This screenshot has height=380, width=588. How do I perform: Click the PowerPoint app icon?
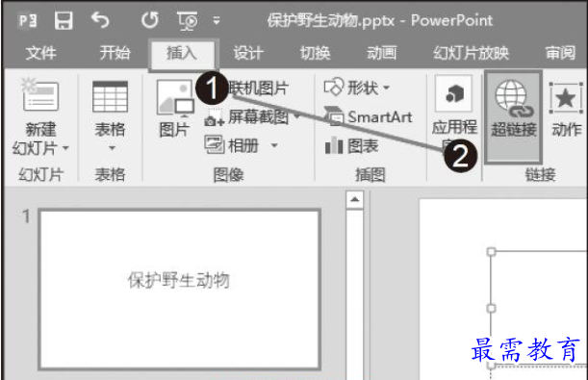[27, 20]
